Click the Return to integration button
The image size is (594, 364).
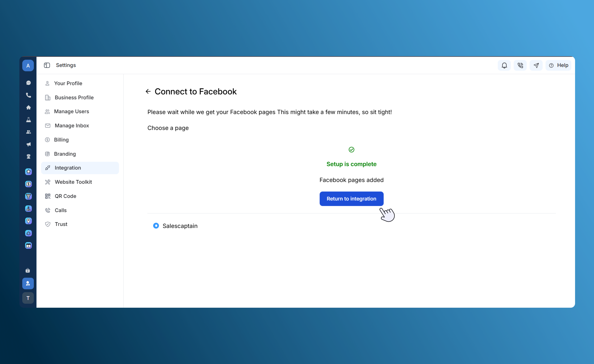351,199
